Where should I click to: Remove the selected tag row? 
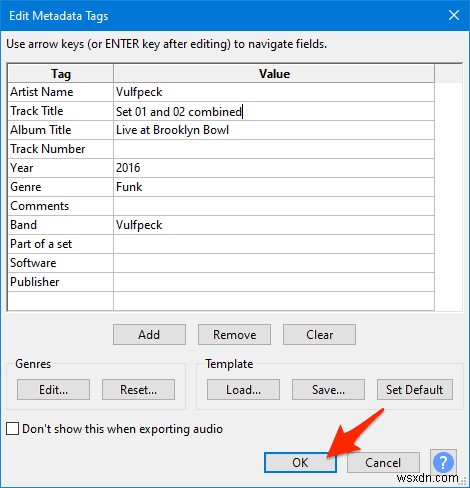point(234,334)
